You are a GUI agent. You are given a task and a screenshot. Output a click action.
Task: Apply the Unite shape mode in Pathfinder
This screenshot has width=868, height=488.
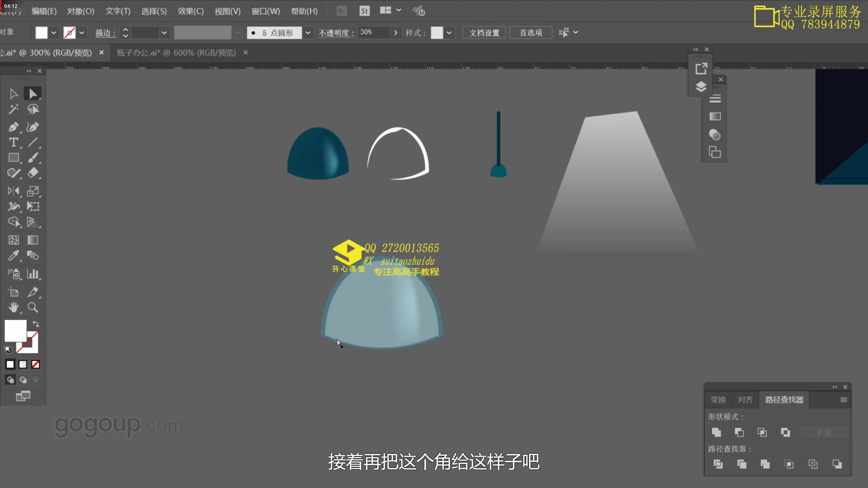[716, 432]
